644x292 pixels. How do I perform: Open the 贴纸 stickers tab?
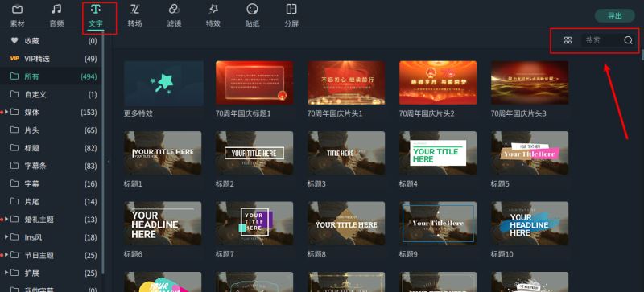[x=252, y=15]
